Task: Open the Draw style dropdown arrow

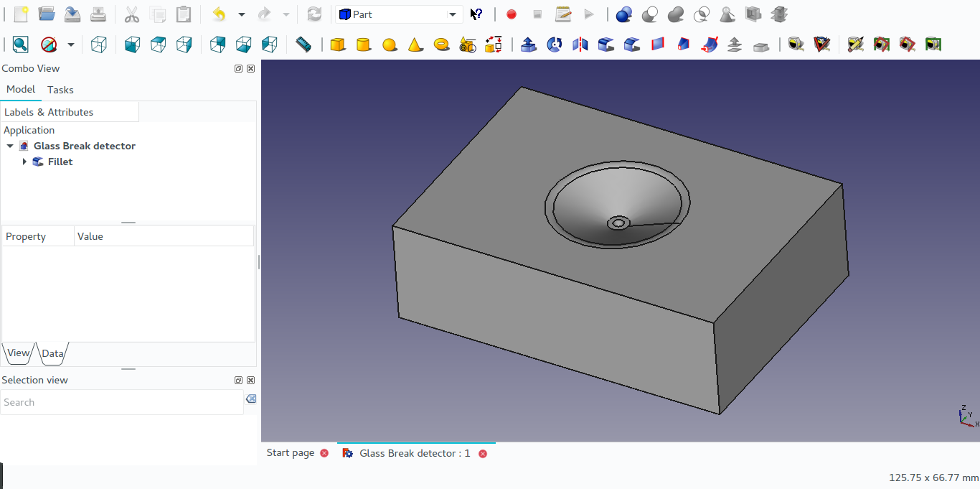Action: (x=71, y=45)
